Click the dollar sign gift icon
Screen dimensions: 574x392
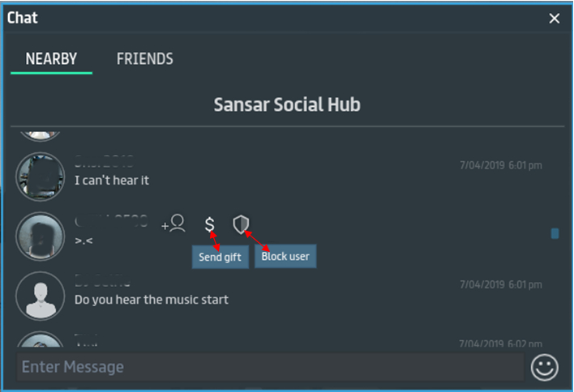tap(209, 224)
